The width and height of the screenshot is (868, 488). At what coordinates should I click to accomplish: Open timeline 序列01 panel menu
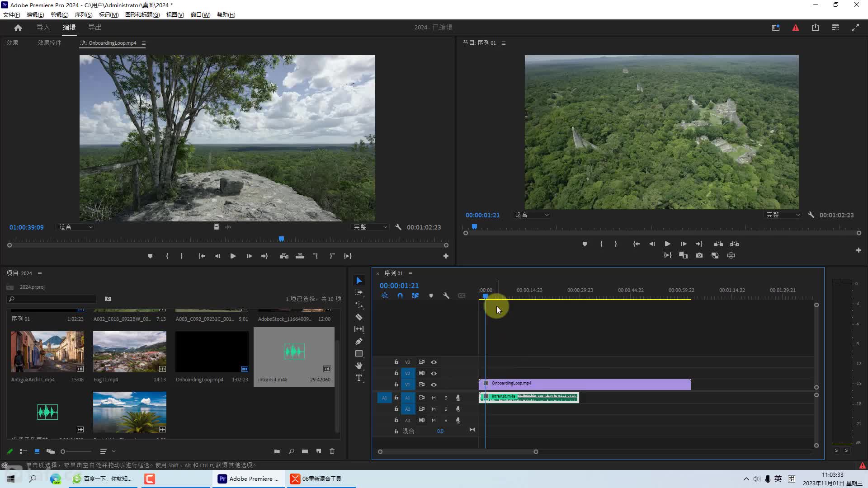pyautogui.click(x=410, y=273)
